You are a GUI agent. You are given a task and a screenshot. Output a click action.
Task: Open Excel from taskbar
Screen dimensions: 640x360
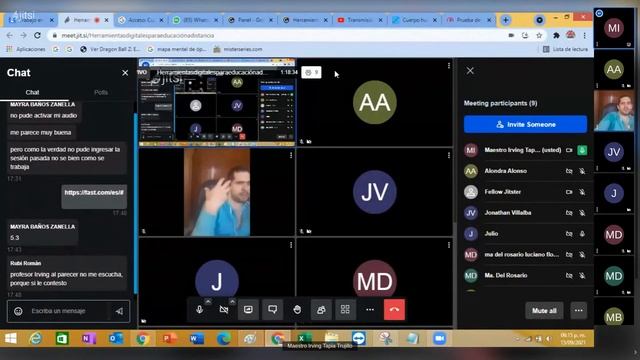tap(304, 338)
